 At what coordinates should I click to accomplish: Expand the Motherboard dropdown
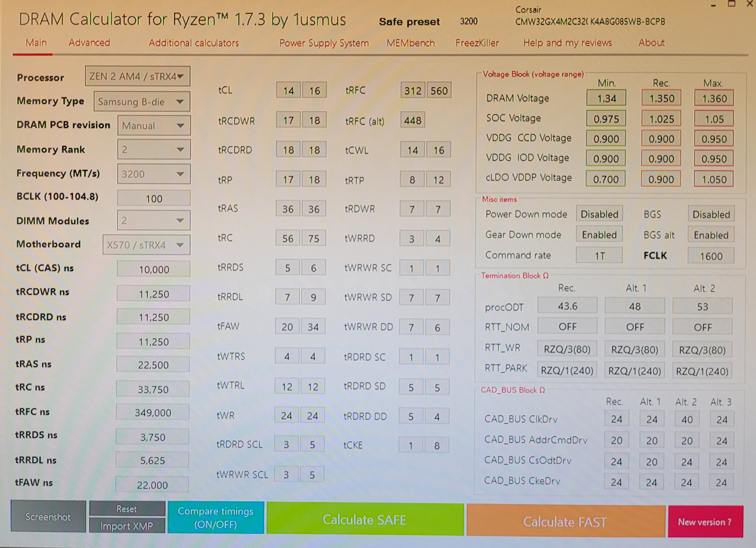(146, 245)
